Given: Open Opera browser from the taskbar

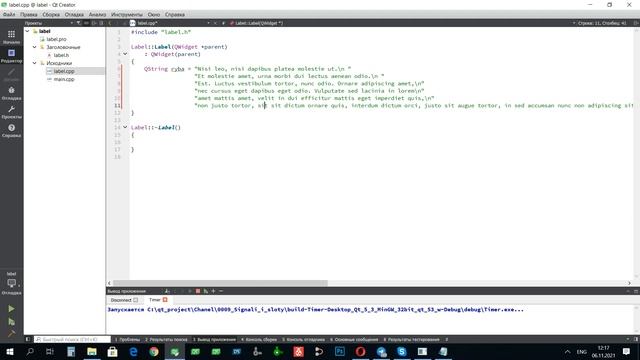Looking at the screenshot, I should 360,351.
